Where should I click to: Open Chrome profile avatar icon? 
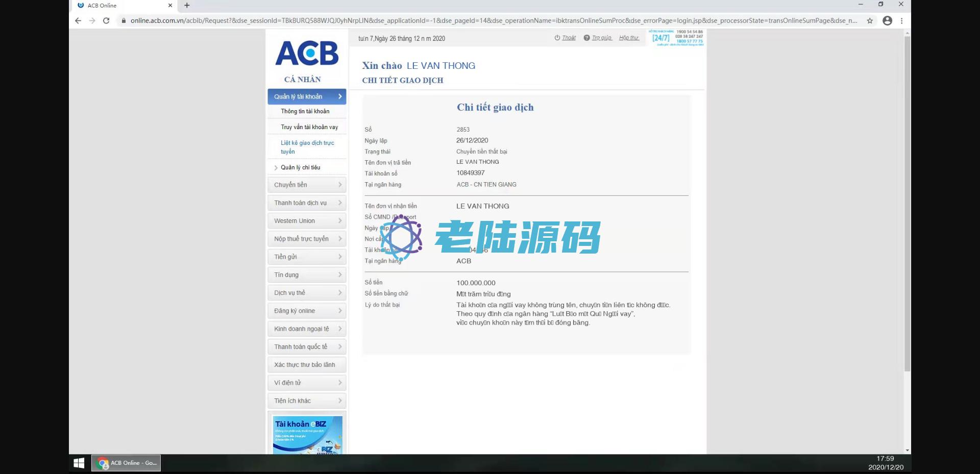point(888,21)
